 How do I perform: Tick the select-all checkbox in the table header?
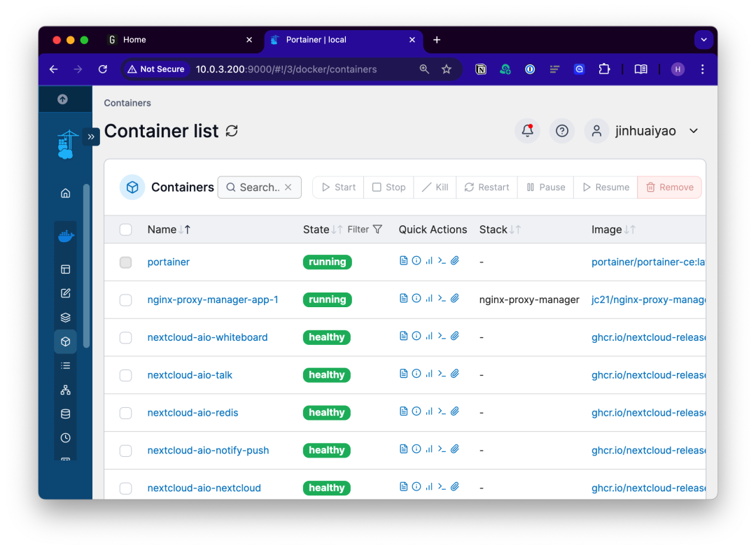click(x=125, y=229)
